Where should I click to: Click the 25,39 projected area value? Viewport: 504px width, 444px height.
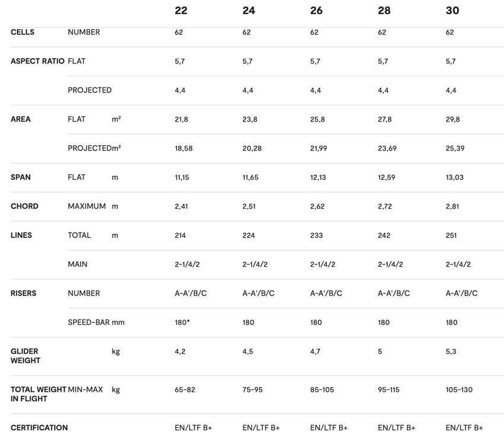(455, 148)
